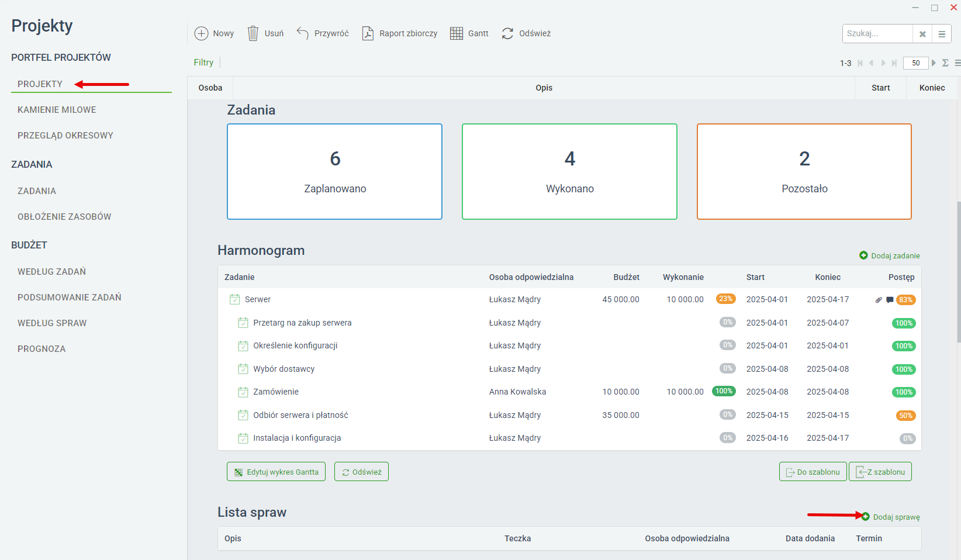This screenshot has height=560, width=961.
Task: Go to last page arrow
Action: click(894, 63)
